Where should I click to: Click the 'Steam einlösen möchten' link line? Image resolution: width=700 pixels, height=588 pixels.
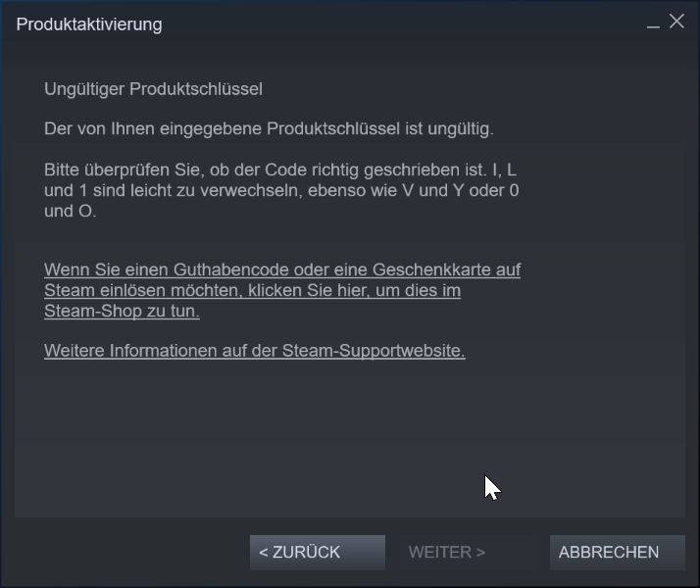[x=252, y=290]
